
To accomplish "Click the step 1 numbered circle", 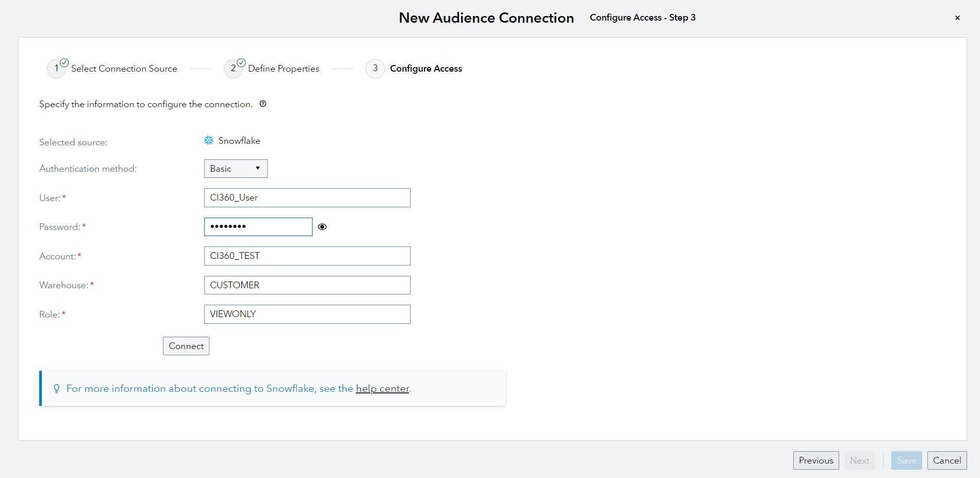I will (x=57, y=68).
